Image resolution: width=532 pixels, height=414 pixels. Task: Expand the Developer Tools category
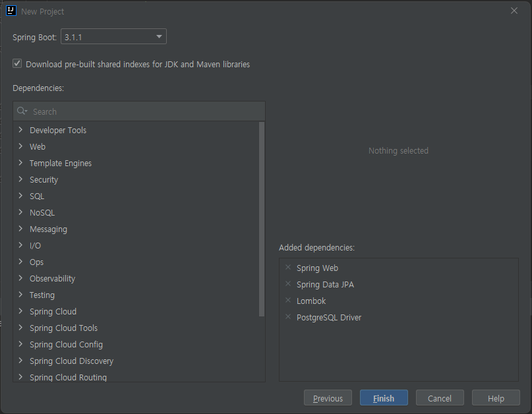pos(20,130)
